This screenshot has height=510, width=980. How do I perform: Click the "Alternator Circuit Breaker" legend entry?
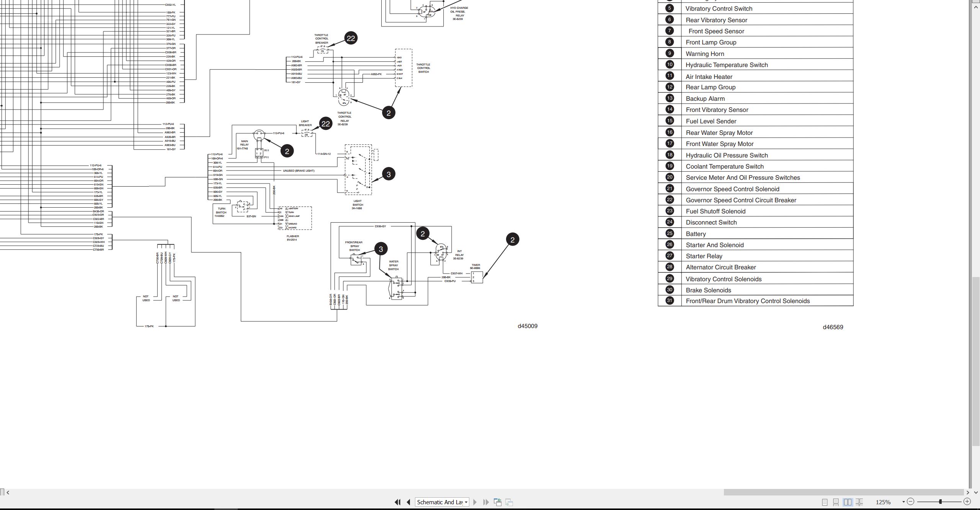721,267
